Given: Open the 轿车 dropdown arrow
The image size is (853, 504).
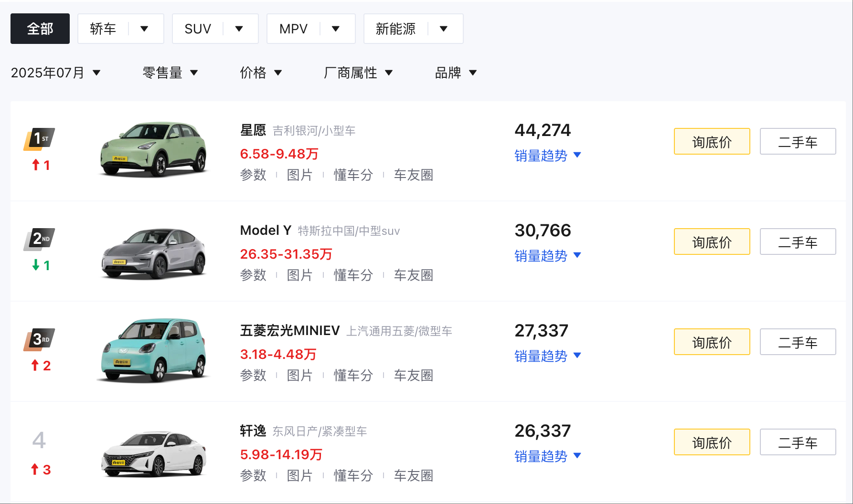Looking at the screenshot, I should point(144,29).
